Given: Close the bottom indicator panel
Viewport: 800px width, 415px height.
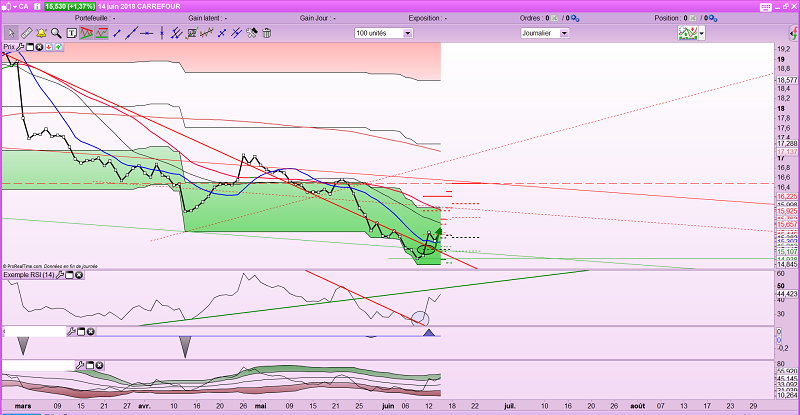Looking at the screenshot, I should click(99, 365).
